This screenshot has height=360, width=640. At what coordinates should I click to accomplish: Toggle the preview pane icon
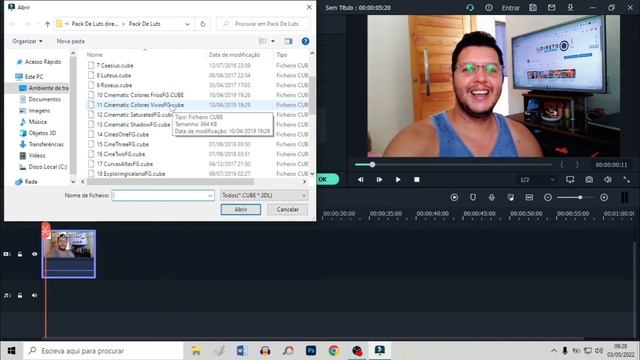289,41
